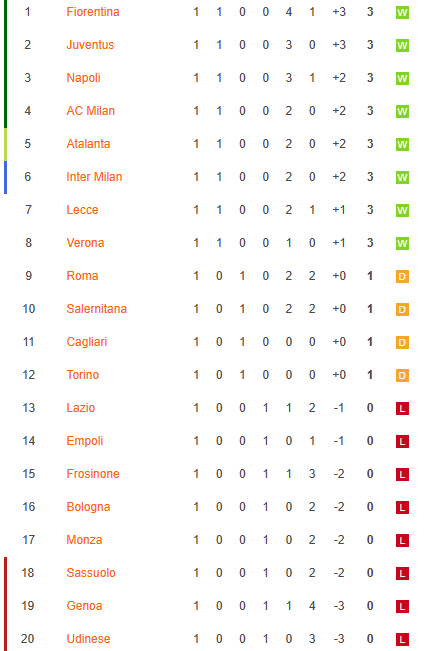This screenshot has height=651, width=427.
Task: Select the orange D badge for Roma
Action: click(402, 276)
